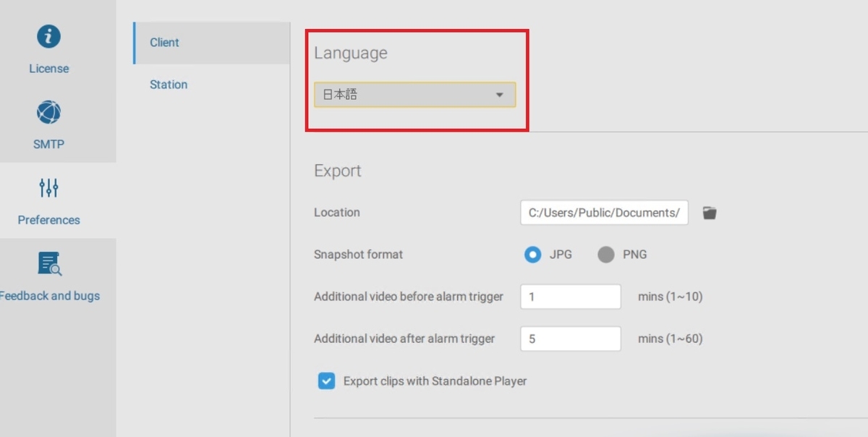Click the License label text
This screenshot has height=437, width=868.
coord(49,69)
